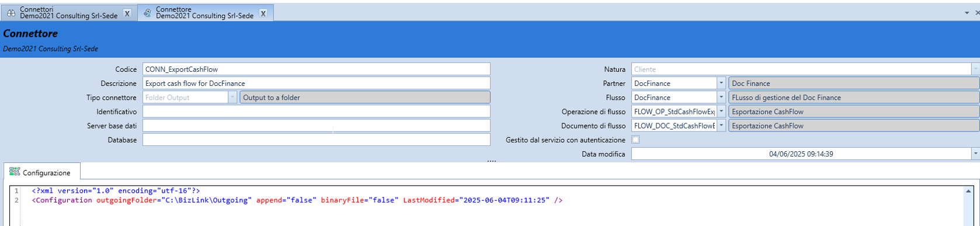
Task: Switch to the Connettori tab
Action: pos(69,13)
